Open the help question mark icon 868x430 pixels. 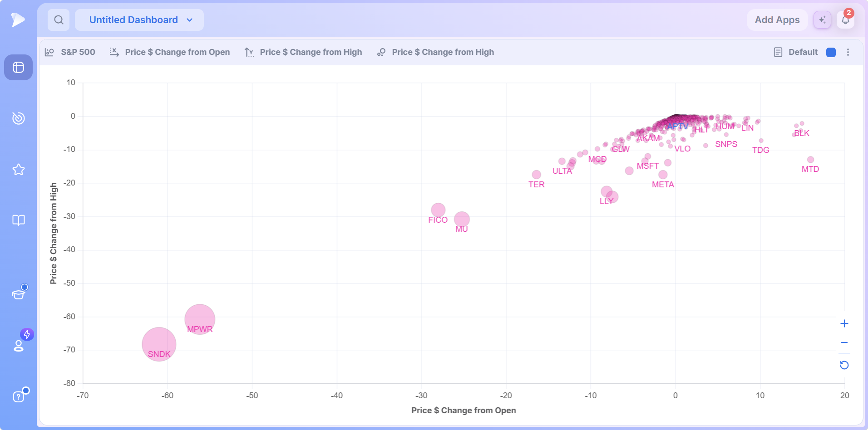click(x=18, y=397)
